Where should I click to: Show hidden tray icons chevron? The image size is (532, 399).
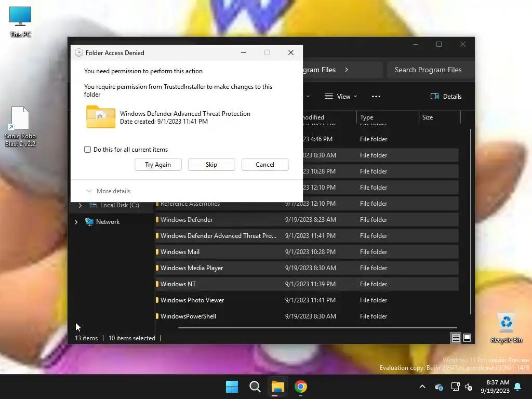tap(422, 387)
